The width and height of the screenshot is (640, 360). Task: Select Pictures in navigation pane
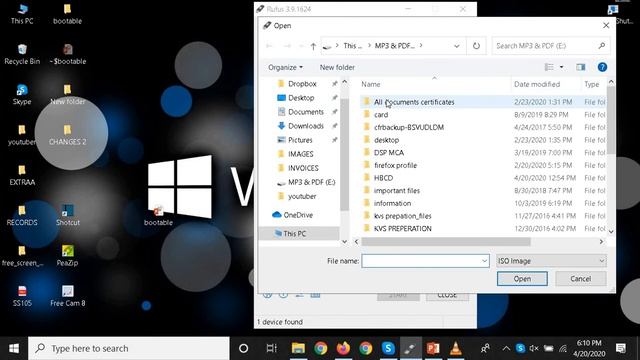pyautogui.click(x=300, y=140)
